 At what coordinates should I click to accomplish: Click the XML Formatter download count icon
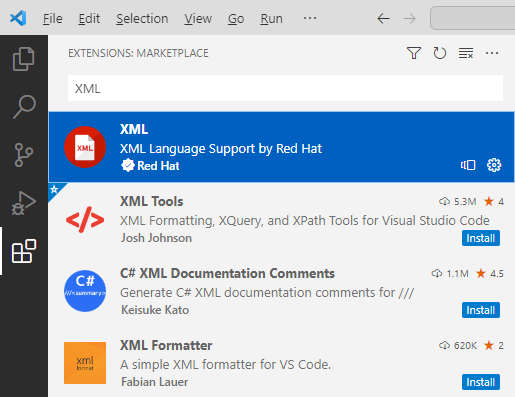[x=444, y=345]
